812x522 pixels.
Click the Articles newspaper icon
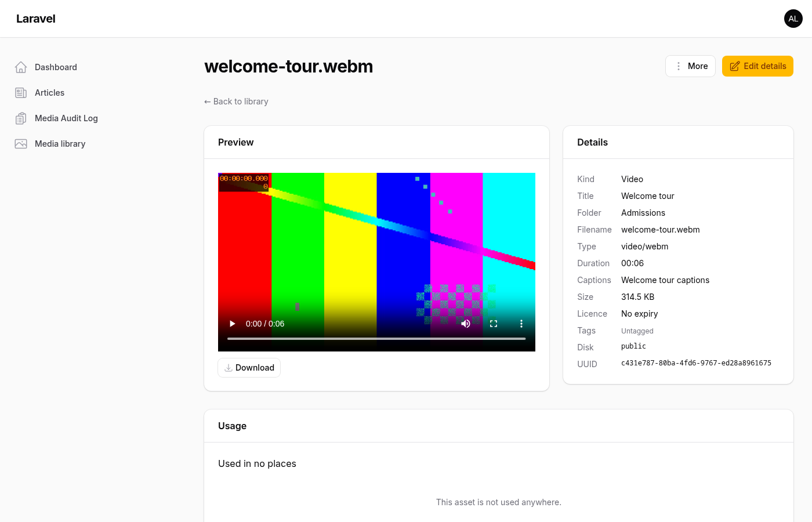(21, 93)
